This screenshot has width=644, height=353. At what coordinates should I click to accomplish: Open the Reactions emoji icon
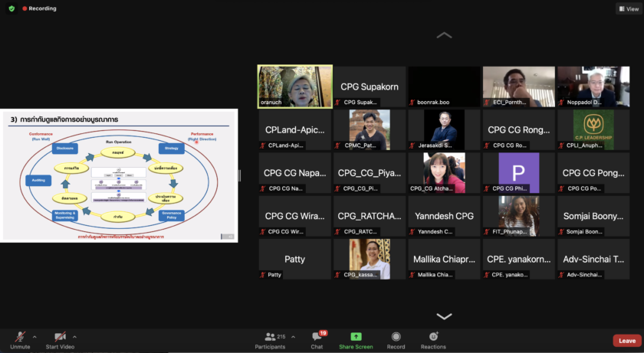(x=433, y=337)
